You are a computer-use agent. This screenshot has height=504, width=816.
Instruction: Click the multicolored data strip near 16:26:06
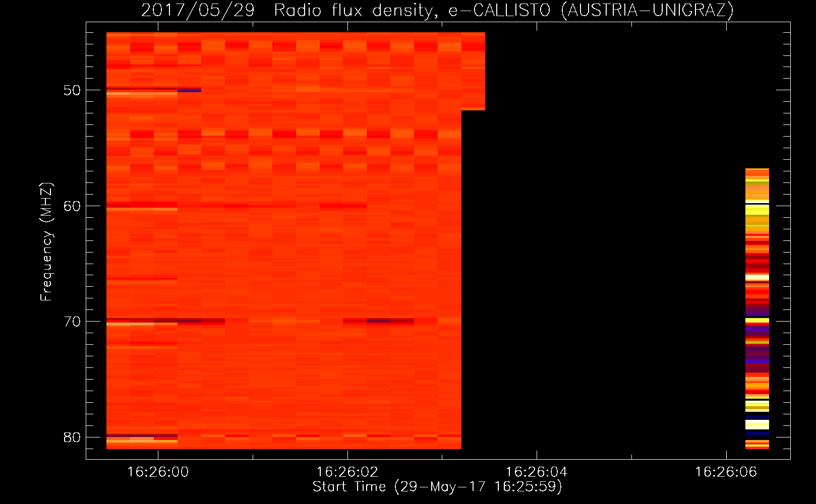757,308
